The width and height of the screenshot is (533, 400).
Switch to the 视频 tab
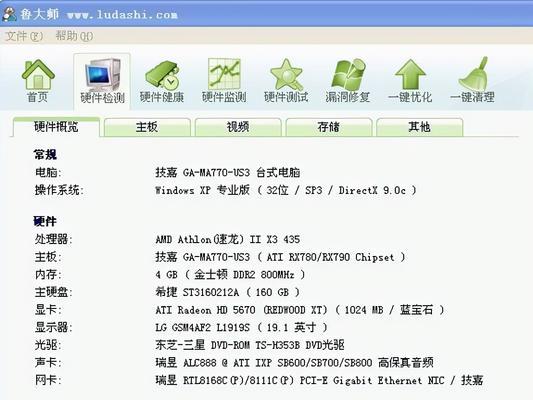[x=238, y=127]
